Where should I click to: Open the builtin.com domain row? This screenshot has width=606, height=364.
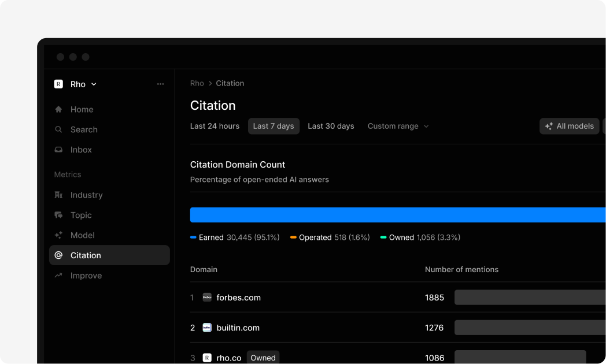tap(398, 328)
